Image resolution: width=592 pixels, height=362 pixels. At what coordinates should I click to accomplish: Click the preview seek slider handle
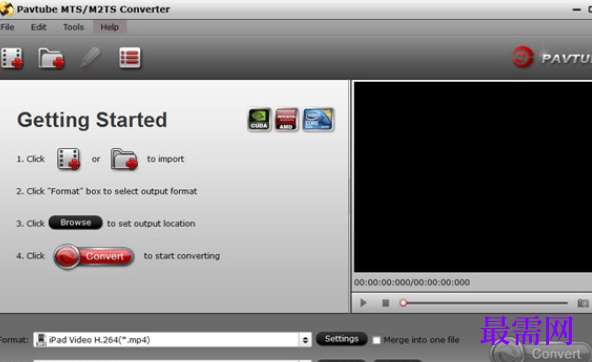pos(403,303)
